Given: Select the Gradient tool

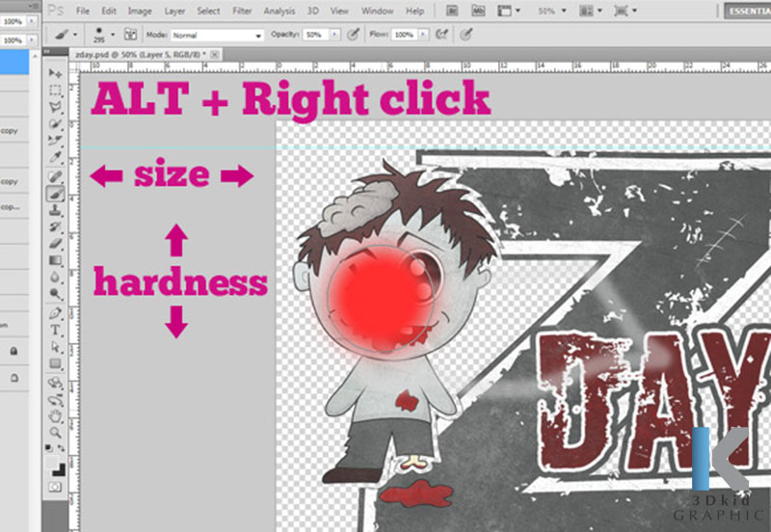Looking at the screenshot, I should 55,260.
